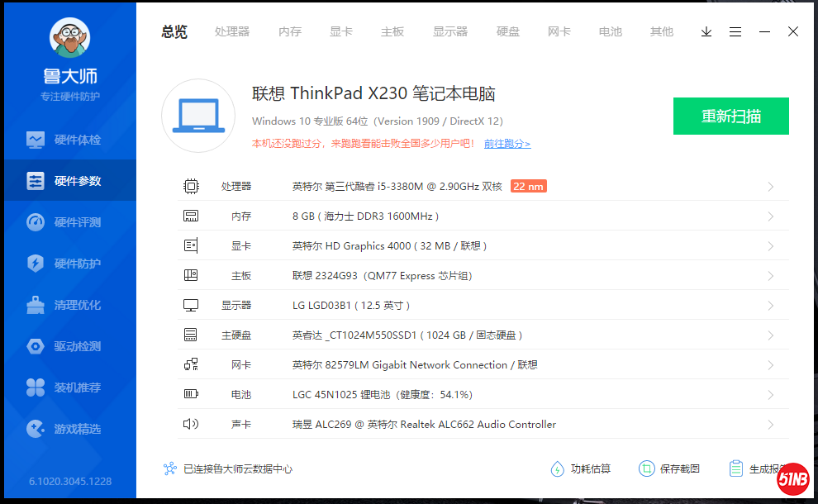Image resolution: width=818 pixels, height=504 pixels.
Task: Open 硬件体检 in the sidebar
Action: point(70,140)
